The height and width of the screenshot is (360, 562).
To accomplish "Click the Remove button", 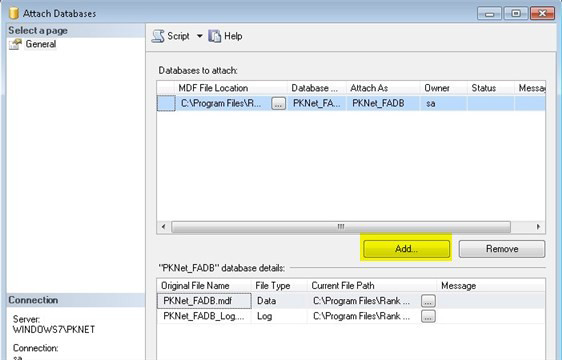I will click(502, 249).
